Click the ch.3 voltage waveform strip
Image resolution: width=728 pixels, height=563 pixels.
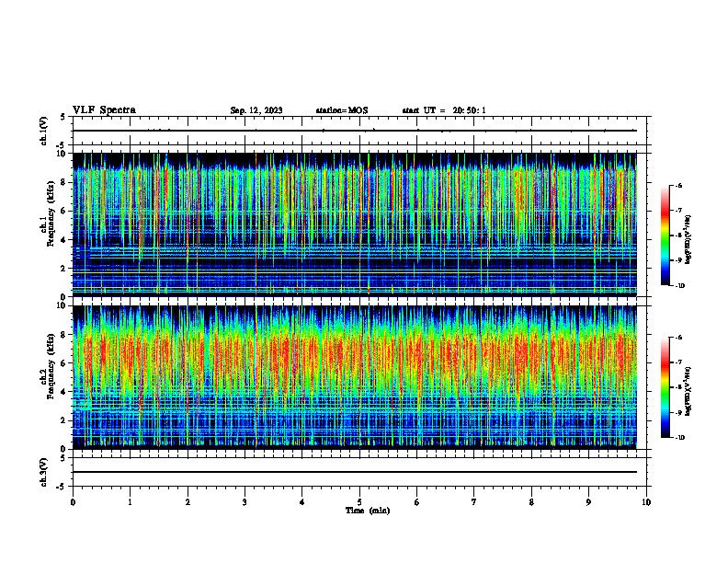coord(359,472)
